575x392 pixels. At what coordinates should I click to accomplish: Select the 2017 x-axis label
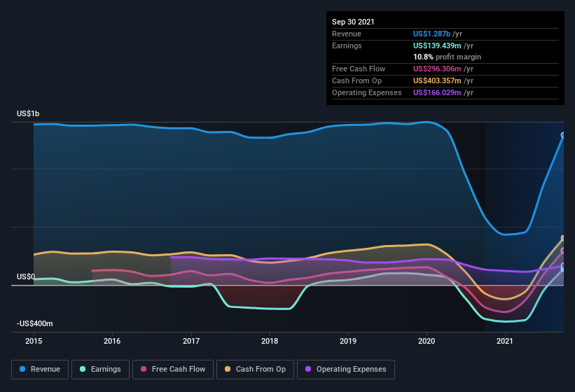(191, 341)
